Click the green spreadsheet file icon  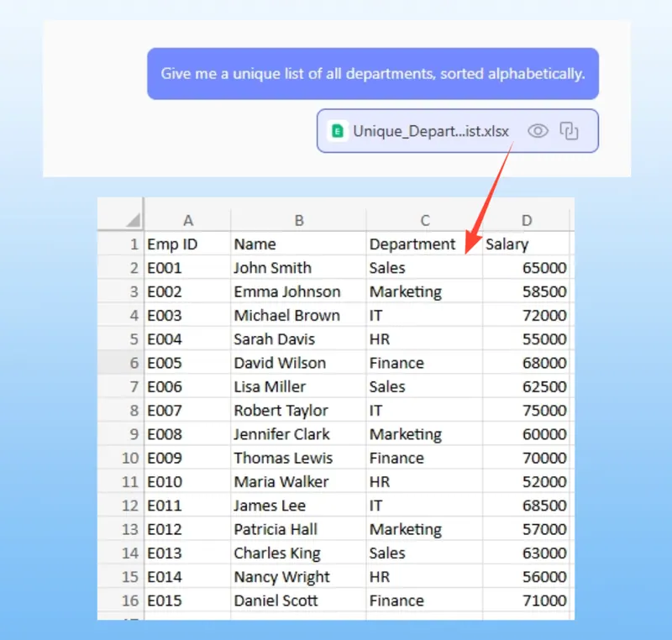338,131
